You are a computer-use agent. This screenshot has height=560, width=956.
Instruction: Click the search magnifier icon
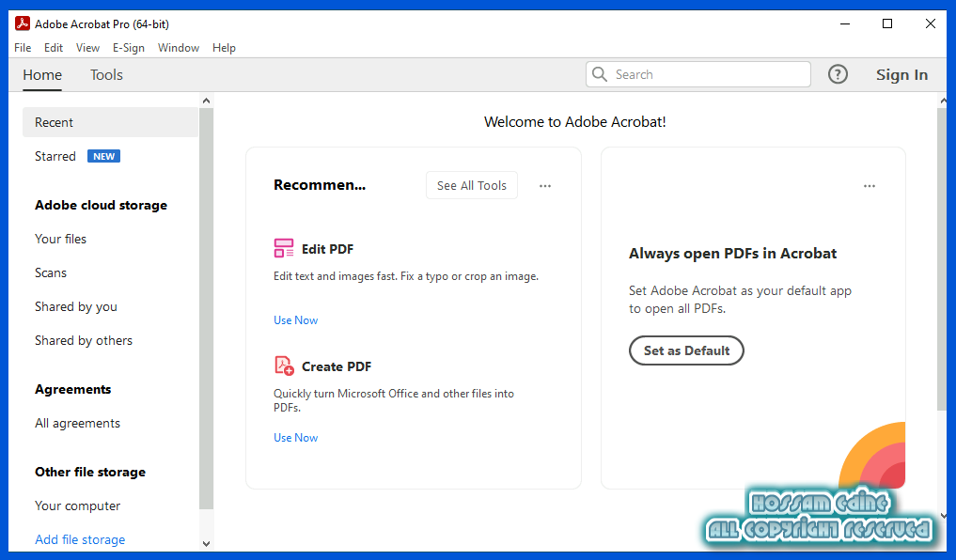tap(600, 74)
